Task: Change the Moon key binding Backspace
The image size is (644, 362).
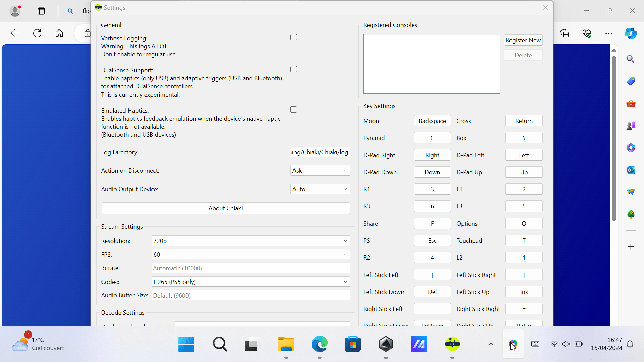Action: pyautogui.click(x=432, y=121)
